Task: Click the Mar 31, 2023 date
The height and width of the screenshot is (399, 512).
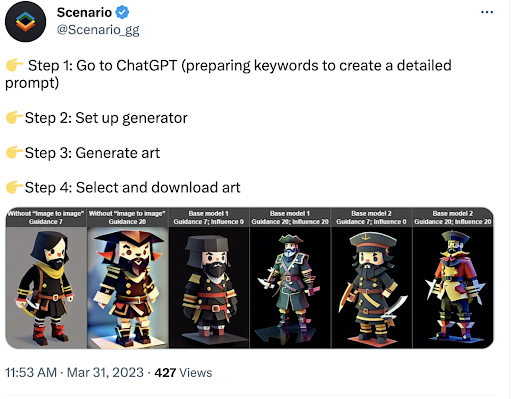Action: 105,372
